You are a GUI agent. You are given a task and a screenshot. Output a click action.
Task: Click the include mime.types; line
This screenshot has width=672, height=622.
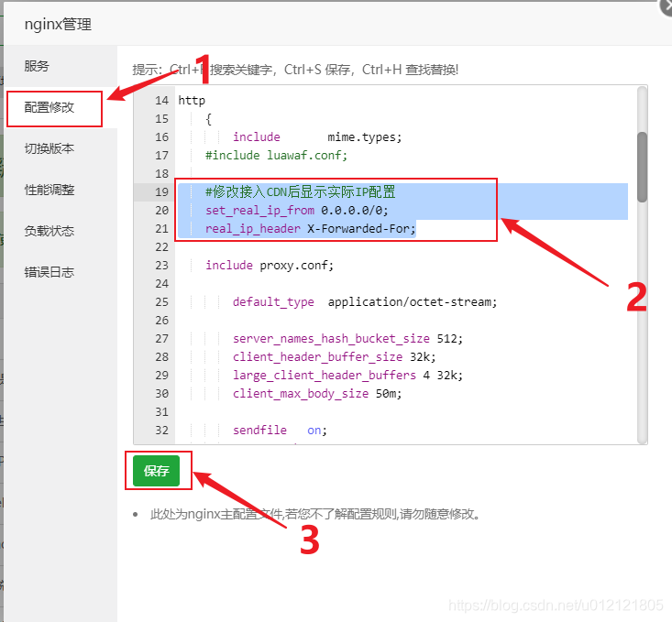(317, 137)
